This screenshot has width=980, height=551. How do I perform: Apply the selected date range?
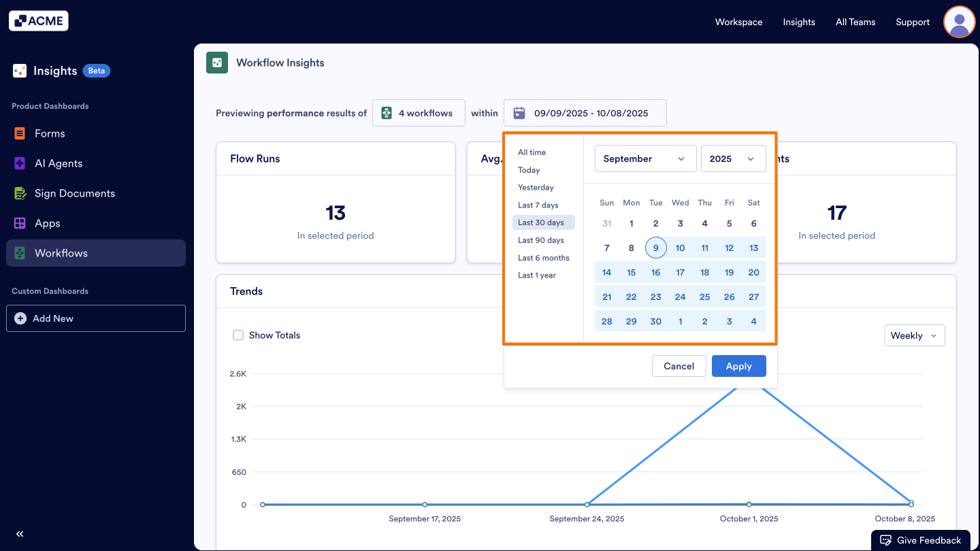click(738, 365)
